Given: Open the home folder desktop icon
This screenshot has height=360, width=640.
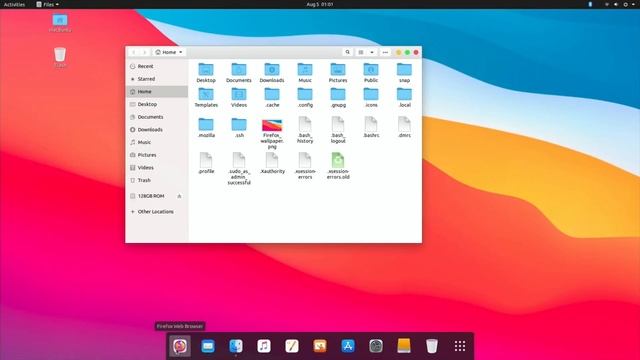Looking at the screenshot, I should (x=60, y=23).
